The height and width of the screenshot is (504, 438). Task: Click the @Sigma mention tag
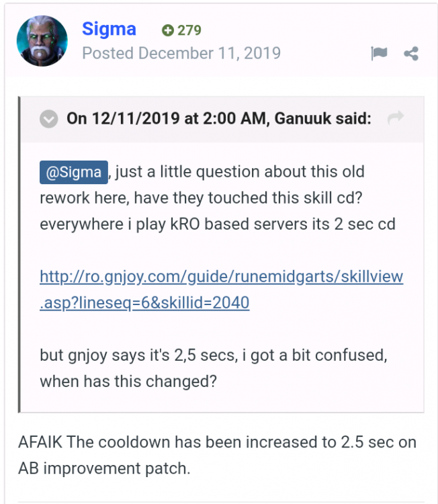click(74, 172)
